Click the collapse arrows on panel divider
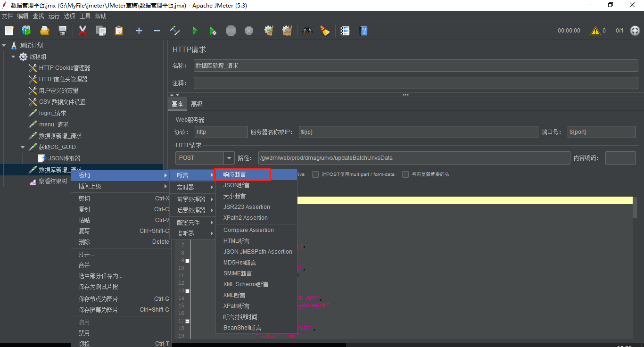Viewport: 644px width, 347px height. click(175, 95)
